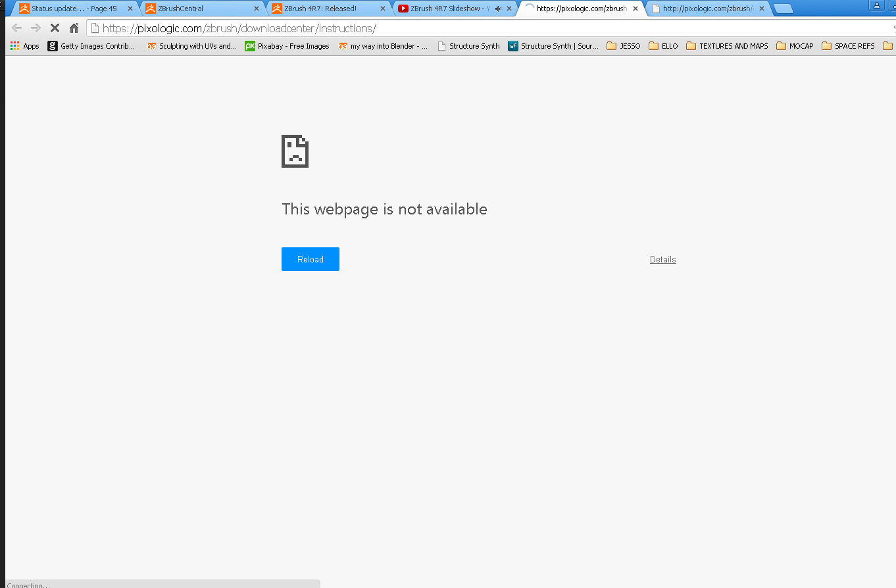Open the Structure Synth bookmark with page icon
This screenshot has width=896, height=588.
click(x=468, y=46)
